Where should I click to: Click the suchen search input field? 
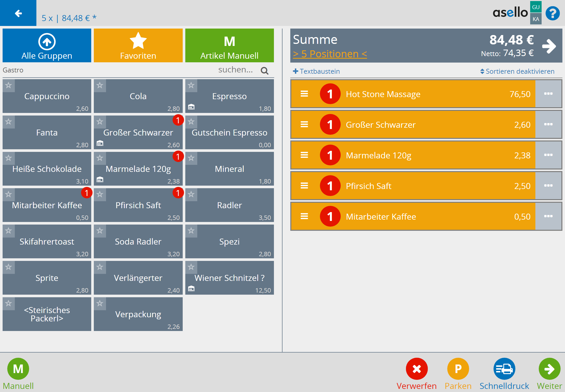(235, 70)
